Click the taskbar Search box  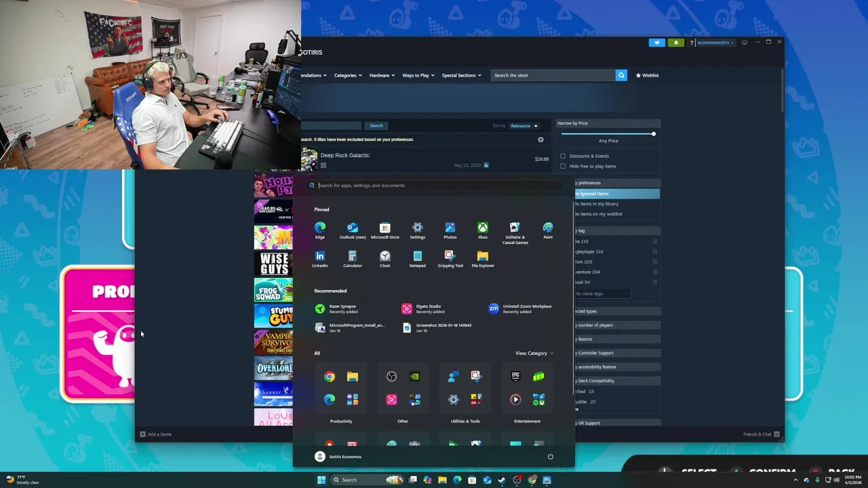[366, 480]
